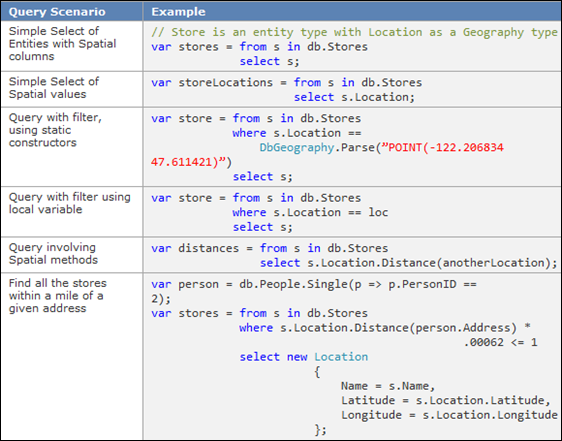Click the 'select new Location' line
Screen dimensions: 562x441
[x=304, y=357]
